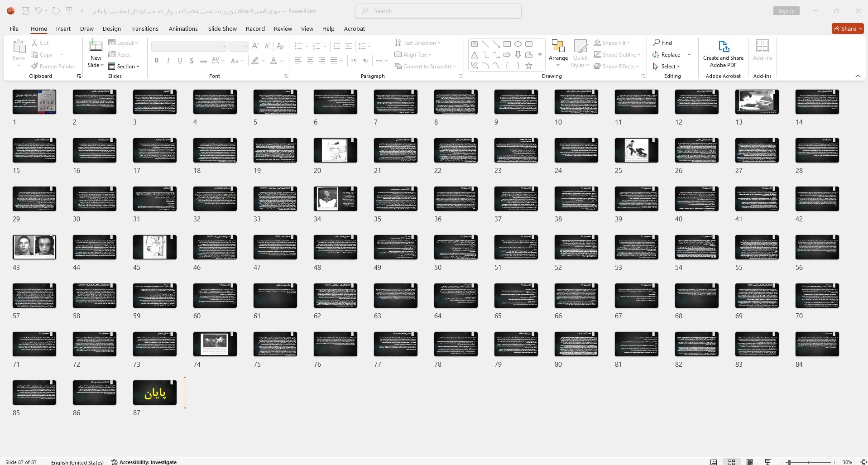Viewport: 868px width, 465px height.
Task: Click the Convert to SmartArt command
Action: pos(425,67)
